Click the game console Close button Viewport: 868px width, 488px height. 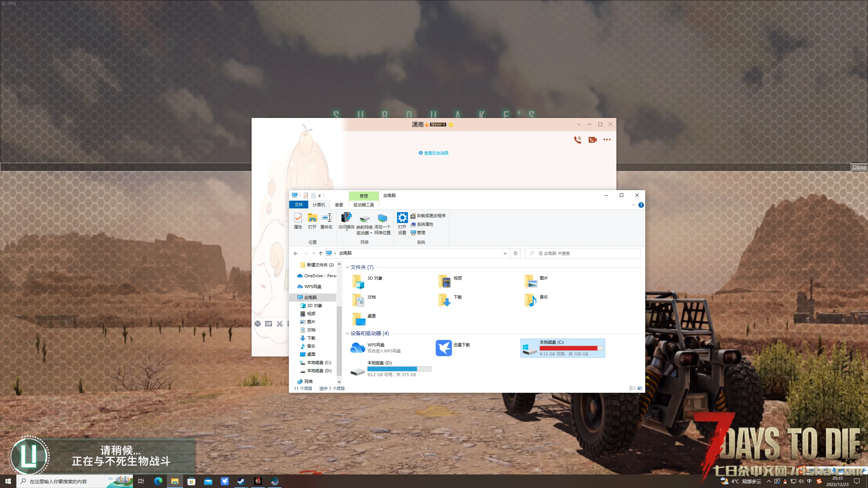(859, 167)
